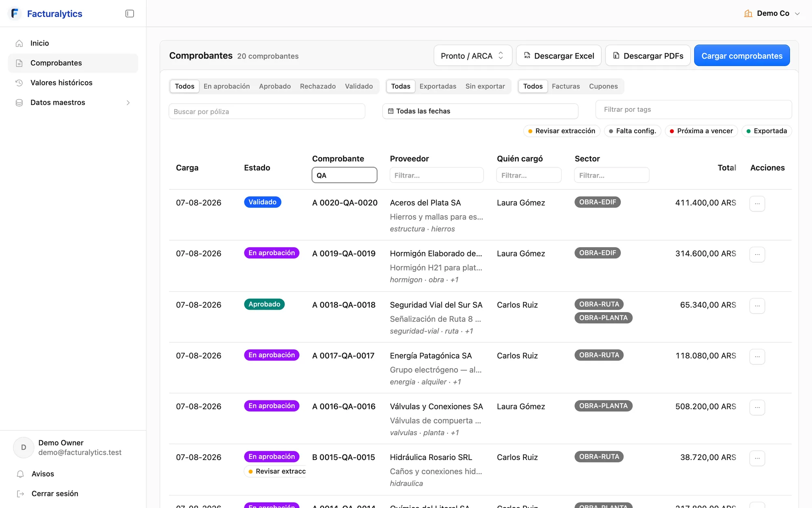Toggle the Exportada tag filter

point(767,131)
